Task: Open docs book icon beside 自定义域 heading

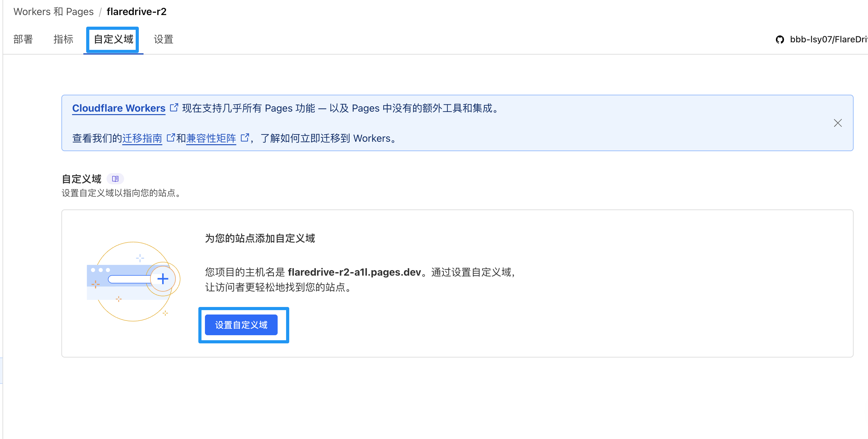Action: coord(115,179)
